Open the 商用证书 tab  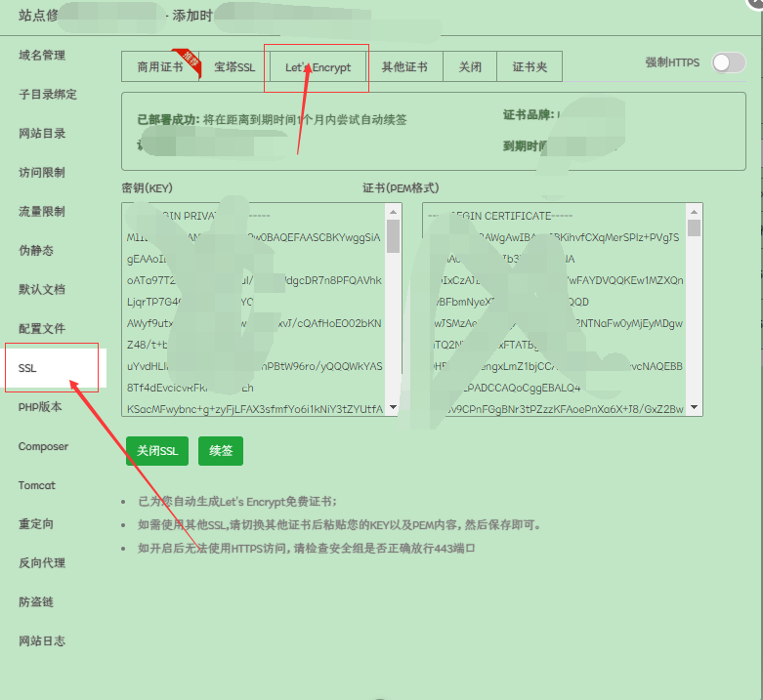pyautogui.click(x=159, y=67)
